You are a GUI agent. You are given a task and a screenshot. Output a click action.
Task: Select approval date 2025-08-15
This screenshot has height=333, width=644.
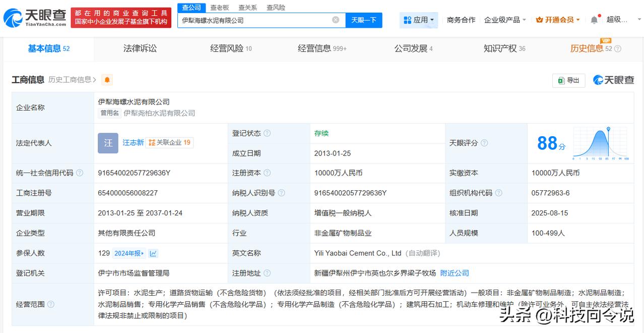[x=550, y=213]
